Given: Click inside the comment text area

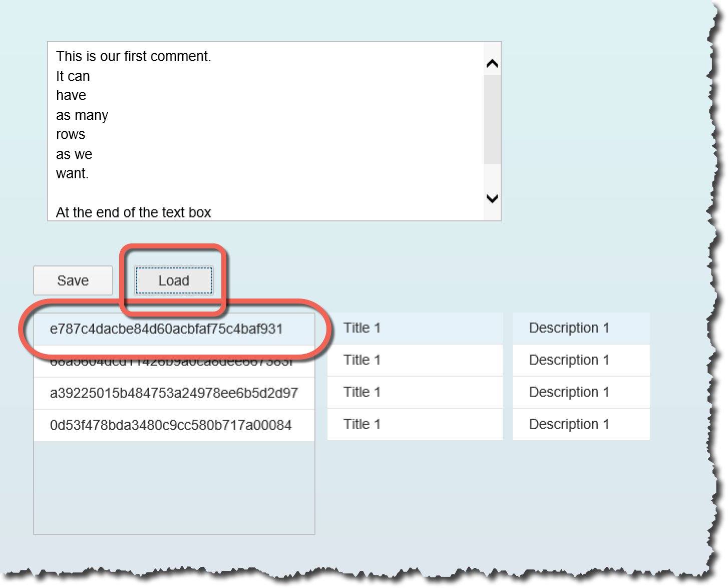Looking at the screenshot, I should (x=266, y=131).
